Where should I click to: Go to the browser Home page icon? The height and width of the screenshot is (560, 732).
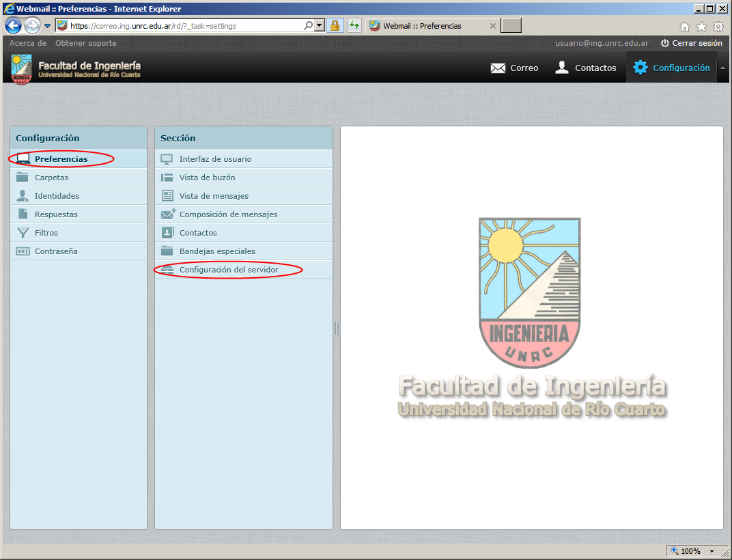684,27
